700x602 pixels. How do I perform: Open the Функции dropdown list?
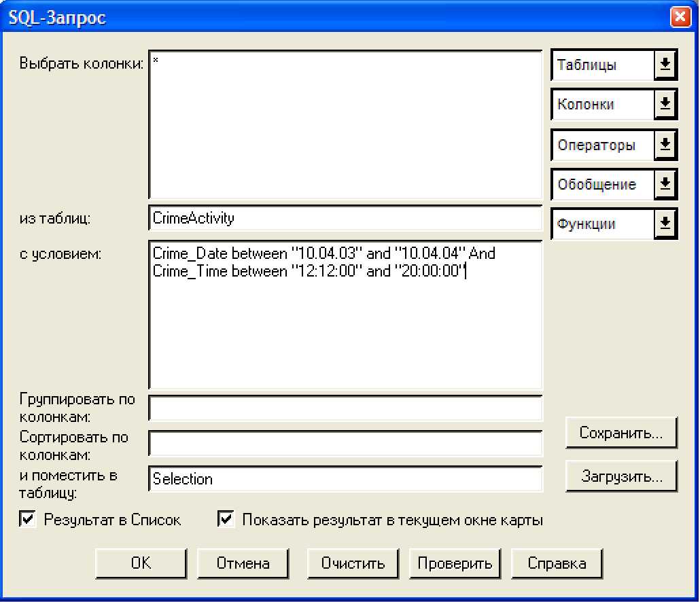665,224
